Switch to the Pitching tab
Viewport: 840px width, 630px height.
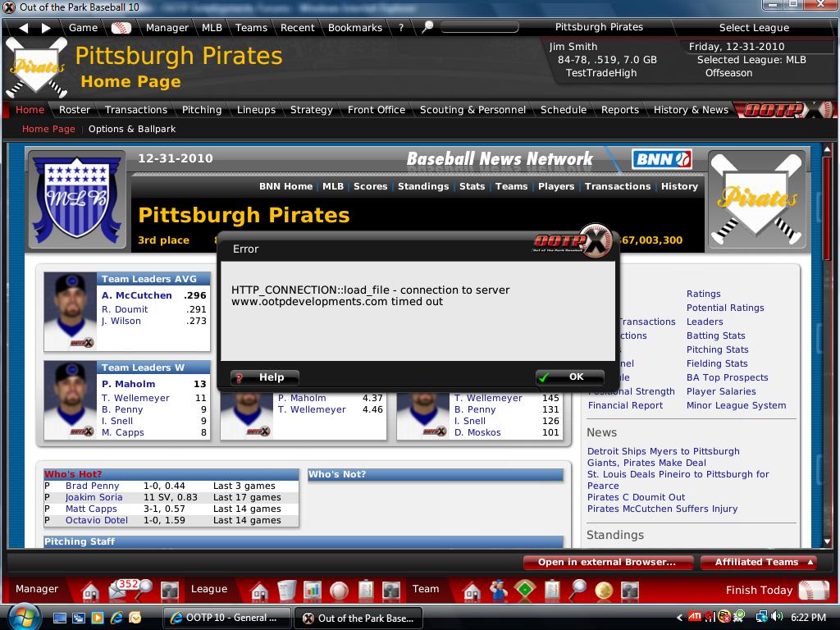[x=202, y=110]
